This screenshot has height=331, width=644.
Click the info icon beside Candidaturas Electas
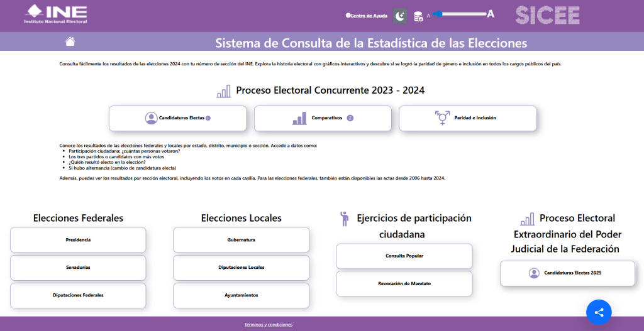click(208, 118)
